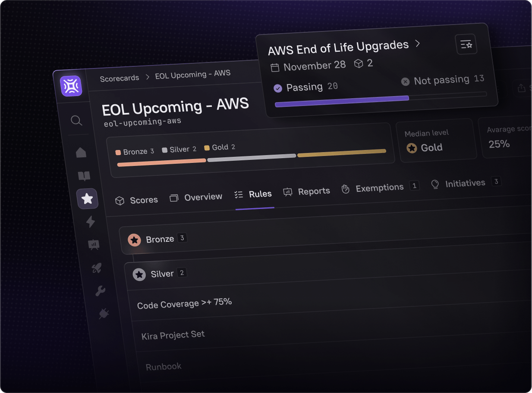Click the passing progress bar on initiative card

tap(342, 101)
